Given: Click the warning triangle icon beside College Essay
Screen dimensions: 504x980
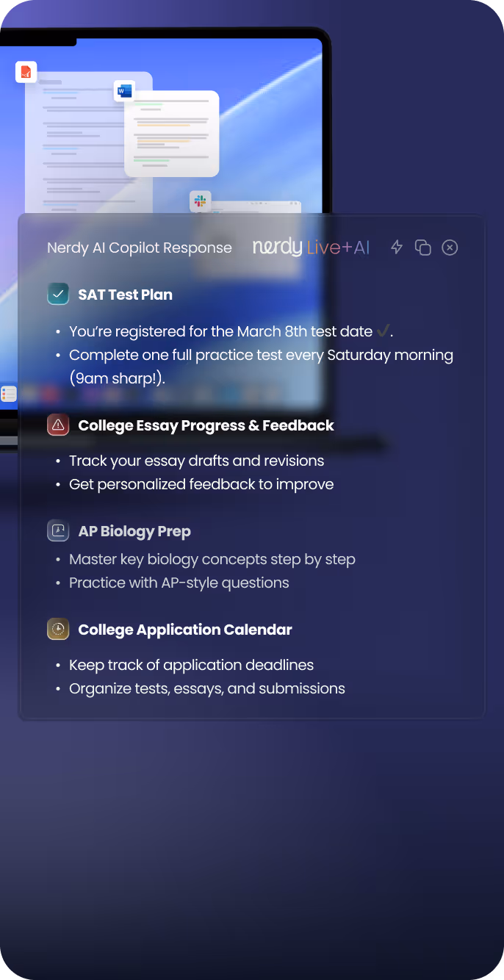Looking at the screenshot, I should coord(58,425).
